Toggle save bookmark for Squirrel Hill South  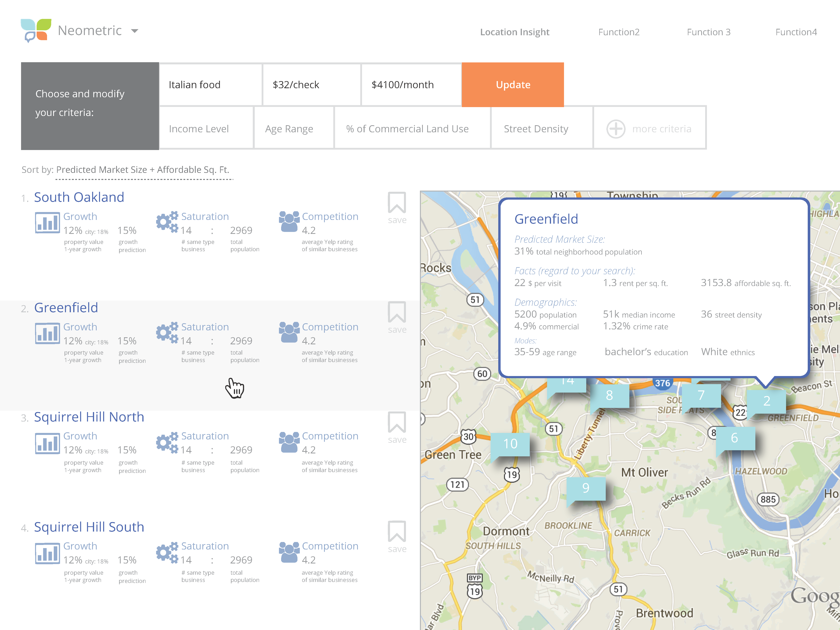pyautogui.click(x=396, y=532)
